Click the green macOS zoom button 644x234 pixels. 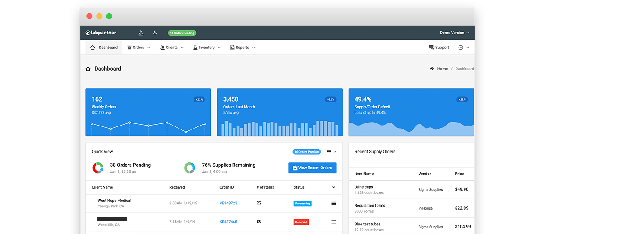coord(109,16)
